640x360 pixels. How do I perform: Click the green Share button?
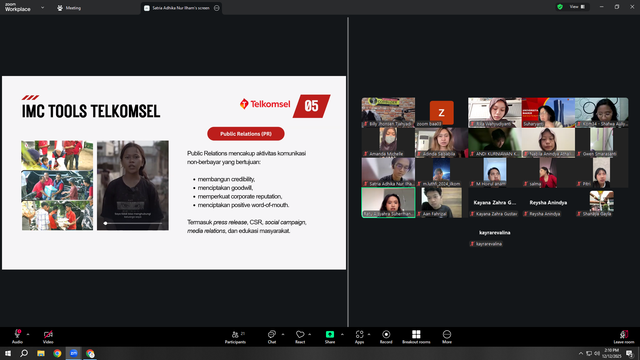330,337
